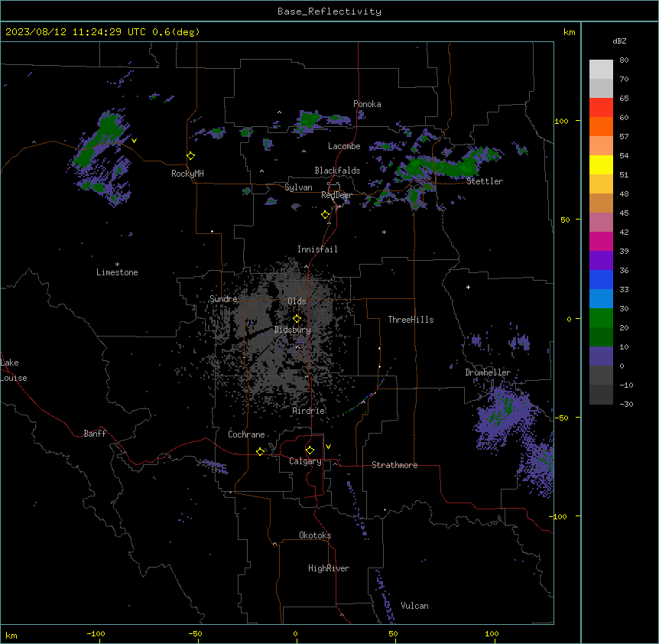This screenshot has height=644, width=659.
Task: Click the ThreeHills map label
Action: (x=411, y=320)
